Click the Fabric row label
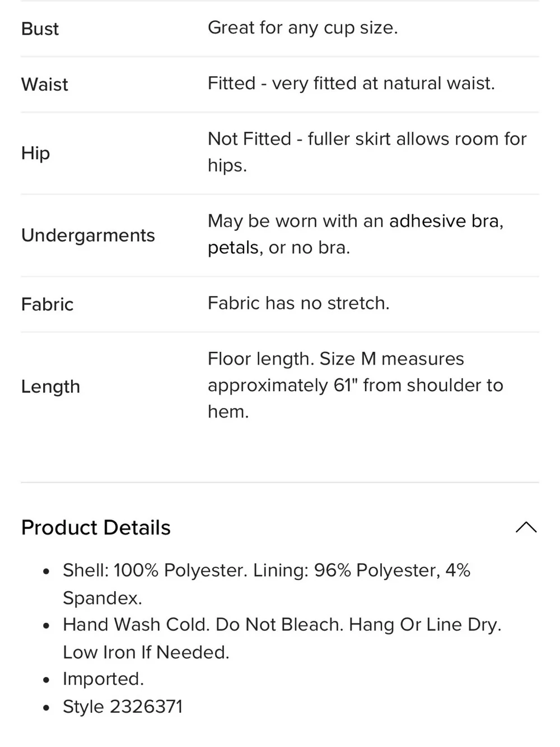560x747 pixels. [x=47, y=304]
